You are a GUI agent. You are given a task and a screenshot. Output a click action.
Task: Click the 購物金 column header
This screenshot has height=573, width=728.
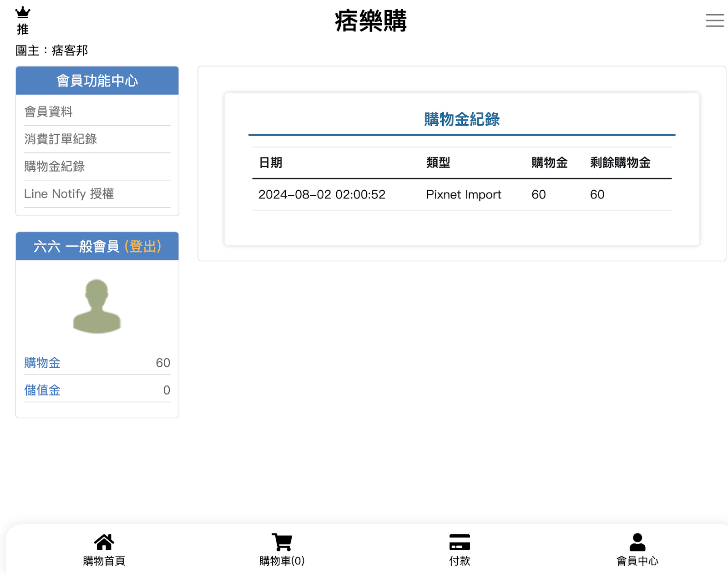click(x=550, y=162)
